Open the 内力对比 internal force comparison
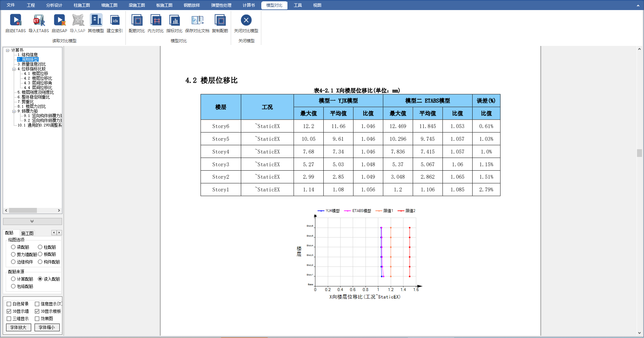 point(156,21)
